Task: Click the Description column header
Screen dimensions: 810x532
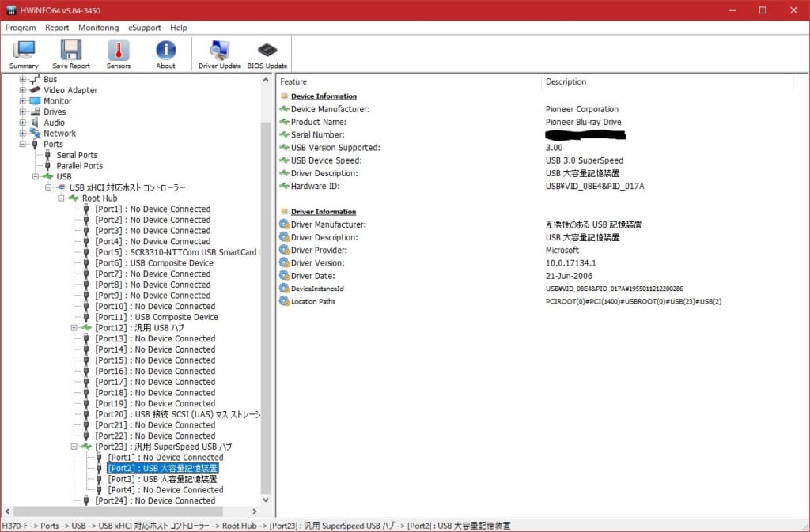Action: [x=566, y=81]
